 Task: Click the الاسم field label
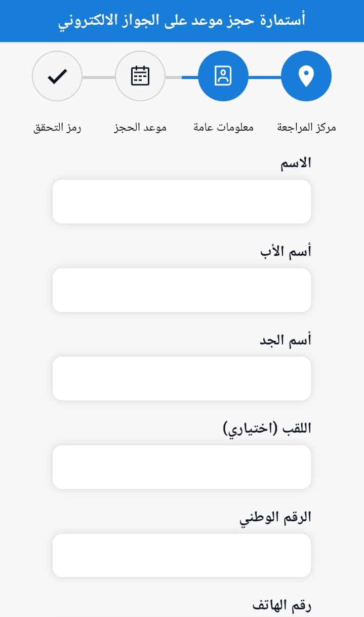pyautogui.click(x=296, y=163)
